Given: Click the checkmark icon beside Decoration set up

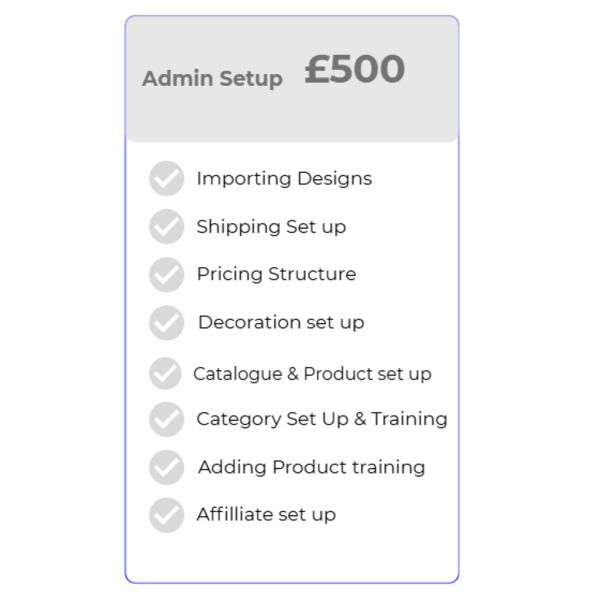Looking at the screenshot, I should click(x=166, y=323).
